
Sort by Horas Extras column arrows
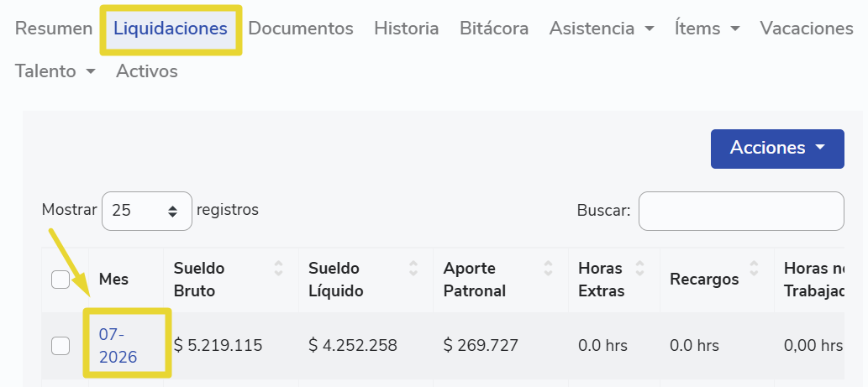(640, 268)
